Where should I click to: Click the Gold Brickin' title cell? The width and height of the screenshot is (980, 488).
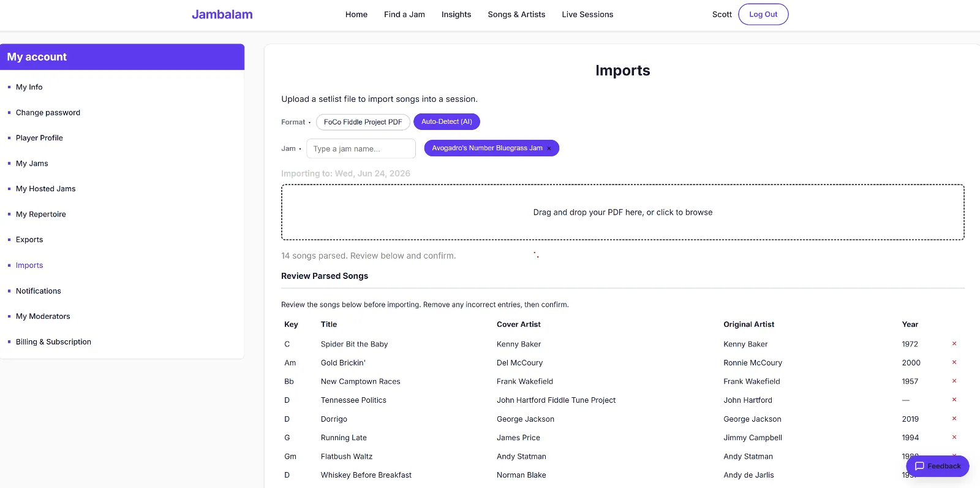(x=343, y=363)
